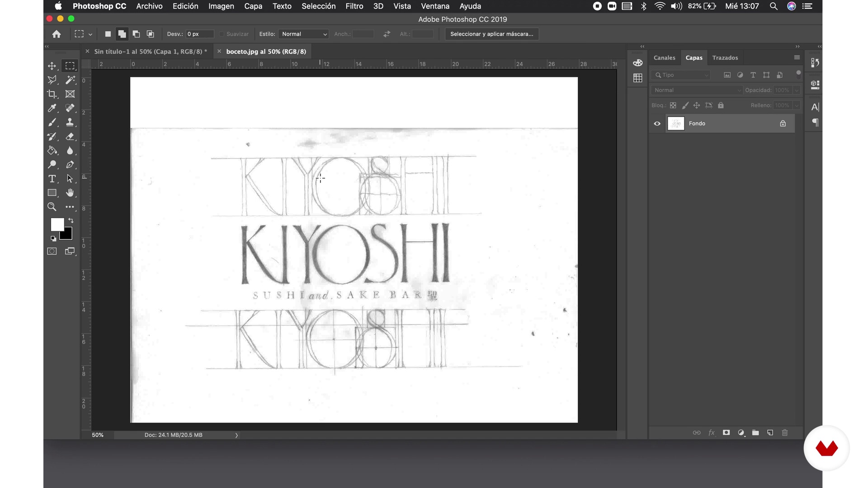
Task: Open the Layers panel options menu
Action: coord(797,57)
